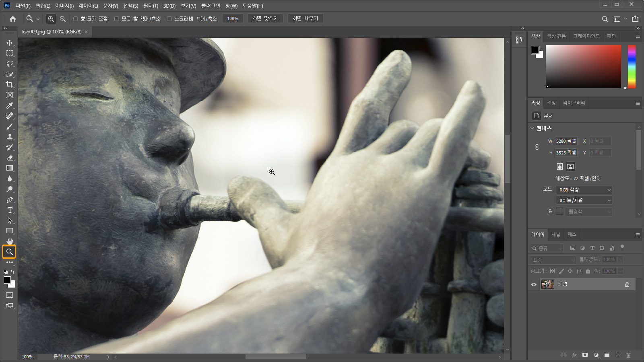Click the Share icon at top right

tap(635, 19)
